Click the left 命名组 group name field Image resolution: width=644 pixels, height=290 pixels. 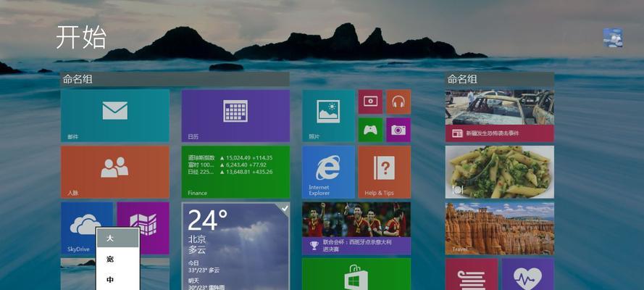click(175, 79)
